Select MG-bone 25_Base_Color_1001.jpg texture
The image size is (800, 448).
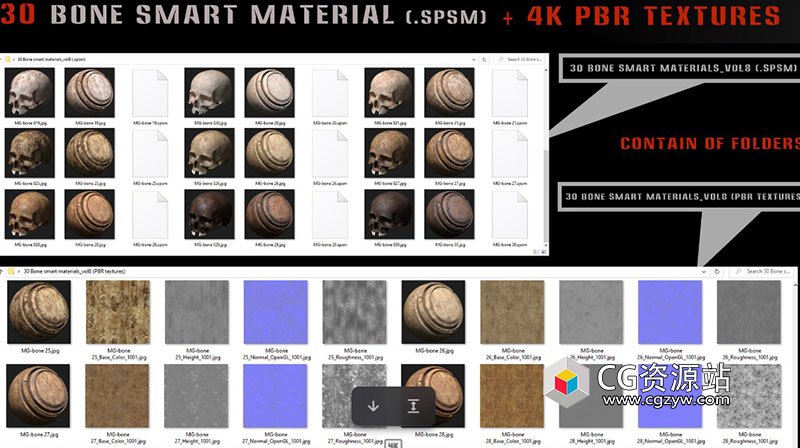pos(118,312)
